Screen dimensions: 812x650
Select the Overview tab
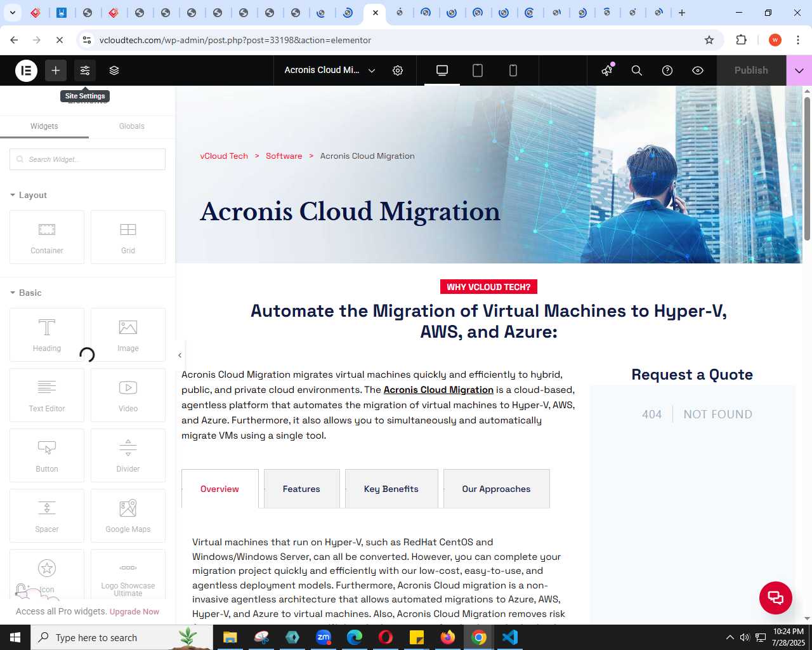(220, 489)
